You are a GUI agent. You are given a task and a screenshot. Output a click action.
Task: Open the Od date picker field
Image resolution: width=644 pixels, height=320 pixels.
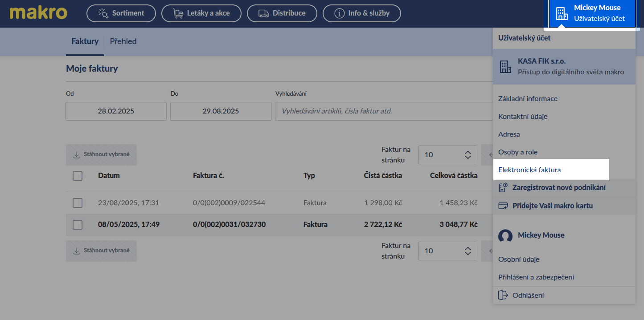click(116, 111)
